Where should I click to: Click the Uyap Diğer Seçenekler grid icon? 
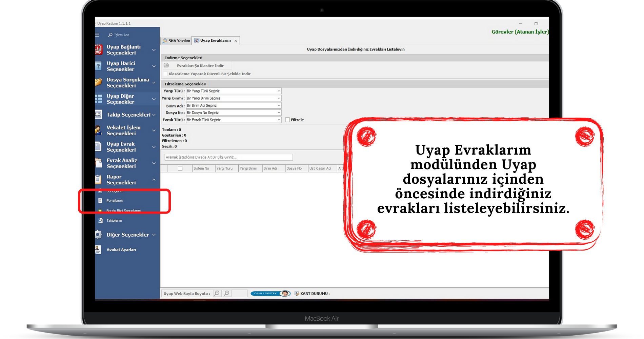tap(98, 99)
